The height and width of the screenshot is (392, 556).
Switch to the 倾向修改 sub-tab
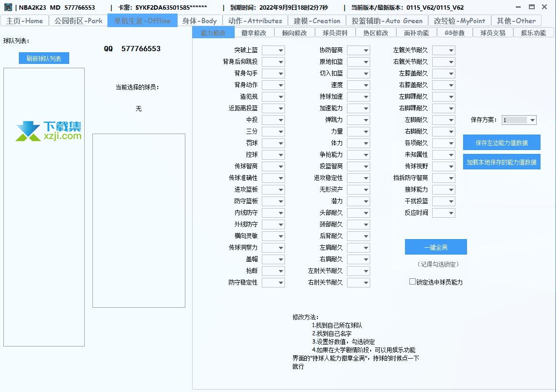click(x=294, y=33)
